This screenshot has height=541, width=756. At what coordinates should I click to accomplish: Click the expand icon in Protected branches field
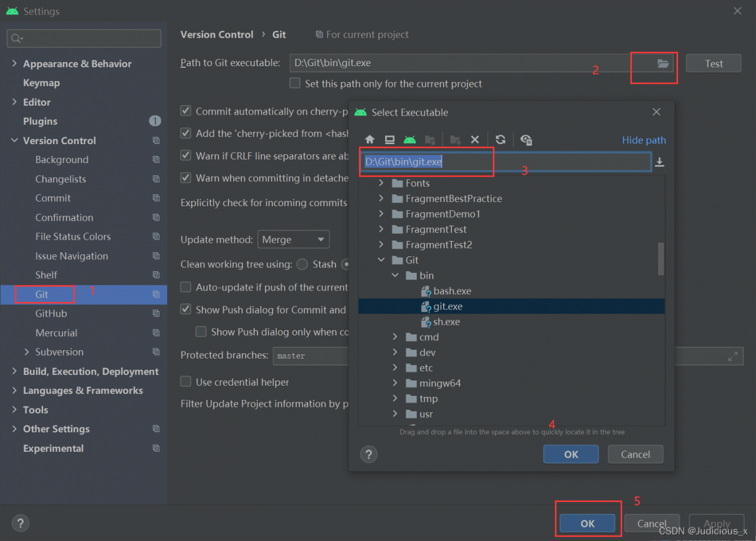coord(732,356)
